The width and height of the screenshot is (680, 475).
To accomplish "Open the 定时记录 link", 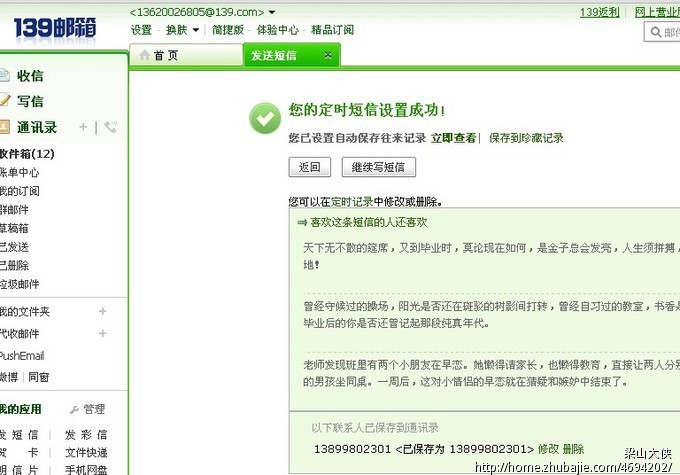I will click(352, 202).
